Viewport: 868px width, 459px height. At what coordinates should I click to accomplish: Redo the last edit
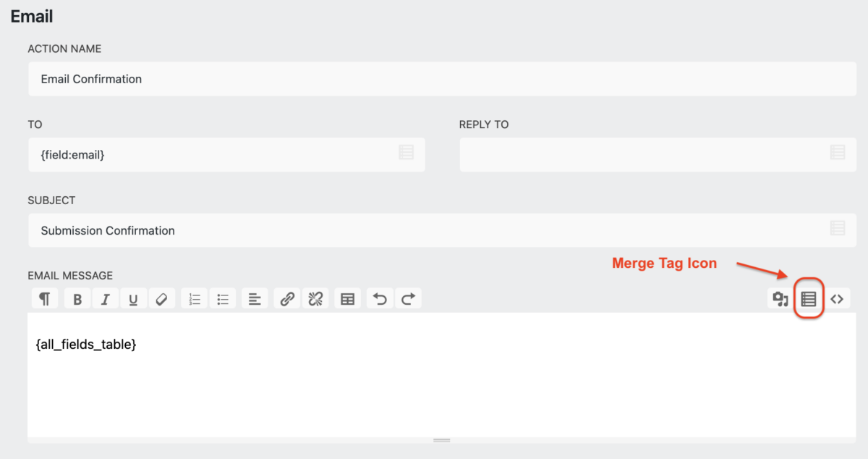[x=408, y=298]
